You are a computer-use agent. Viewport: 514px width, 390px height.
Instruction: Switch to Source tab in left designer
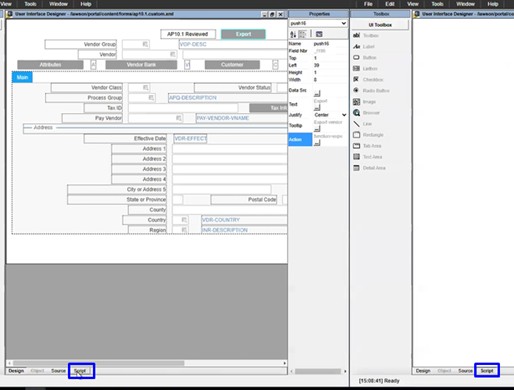tap(58, 371)
